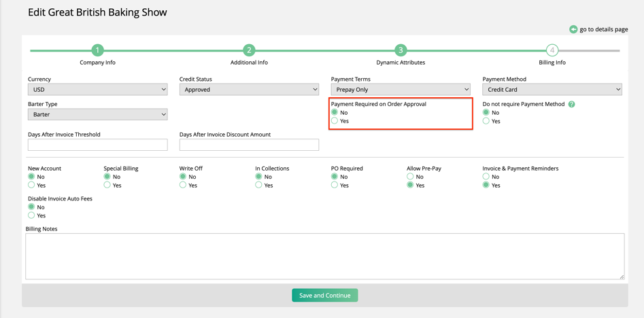644x318 pixels.
Task: Go to step 2 Additional Info
Action: tap(249, 50)
